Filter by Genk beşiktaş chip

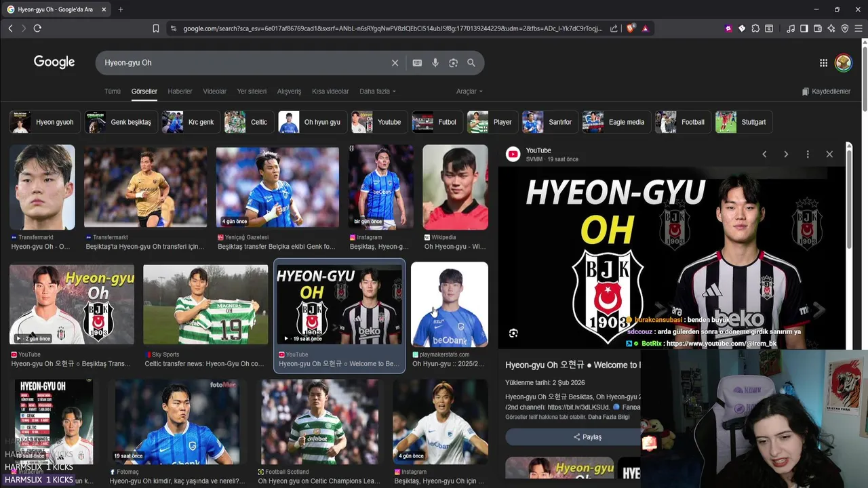(121, 122)
